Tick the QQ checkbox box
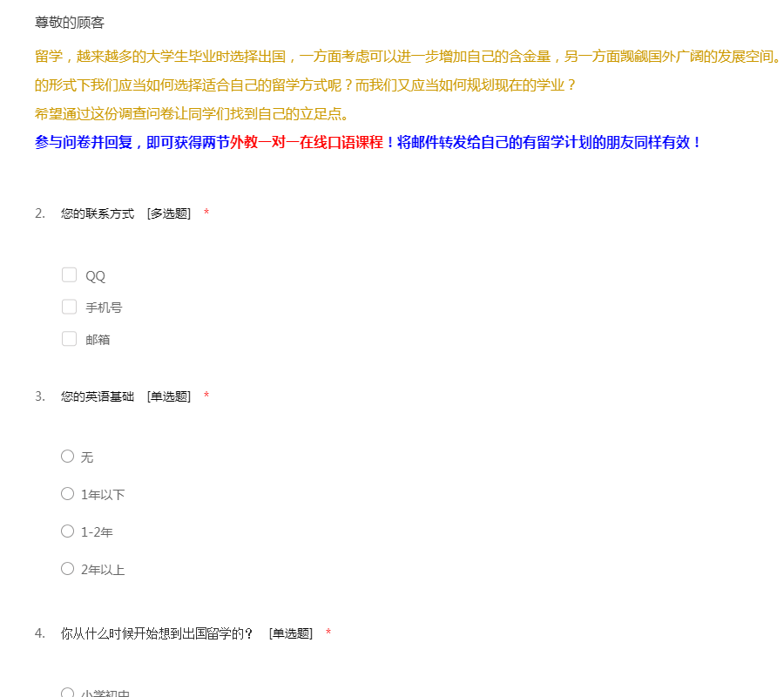The width and height of the screenshot is (784, 697). [x=70, y=275]
